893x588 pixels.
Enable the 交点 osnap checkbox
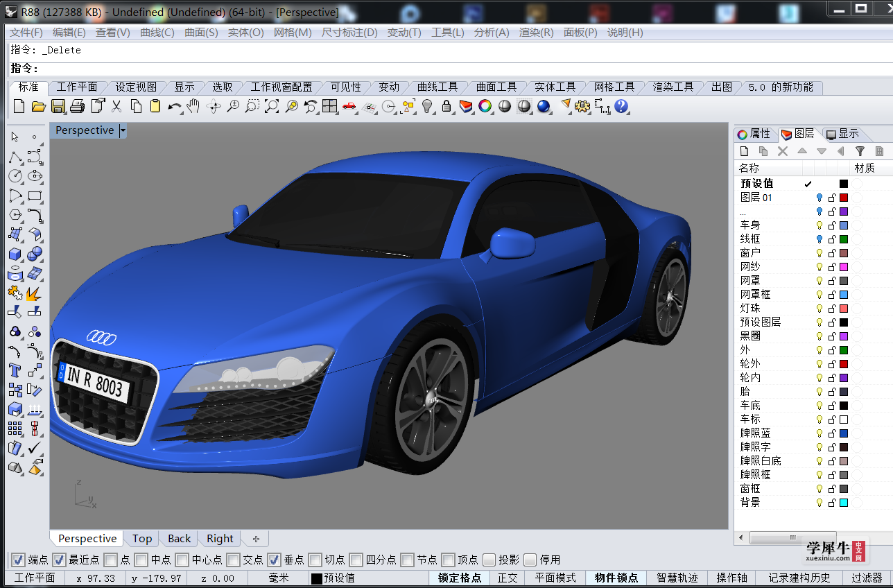[234, 560]
